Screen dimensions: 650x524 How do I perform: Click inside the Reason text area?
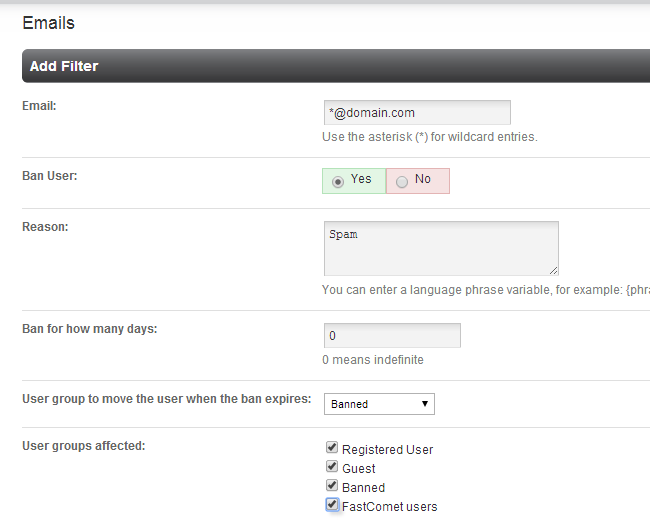point(441,248)
